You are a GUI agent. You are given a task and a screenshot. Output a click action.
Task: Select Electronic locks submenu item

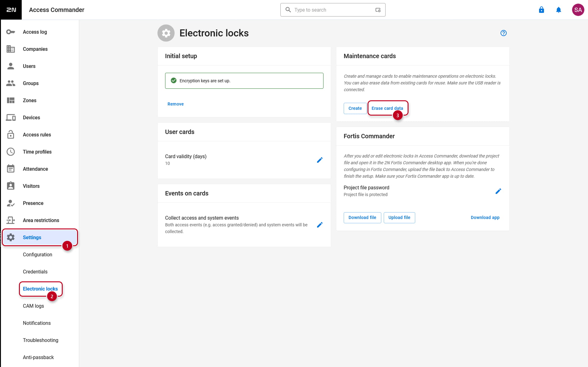coord(40,289)
